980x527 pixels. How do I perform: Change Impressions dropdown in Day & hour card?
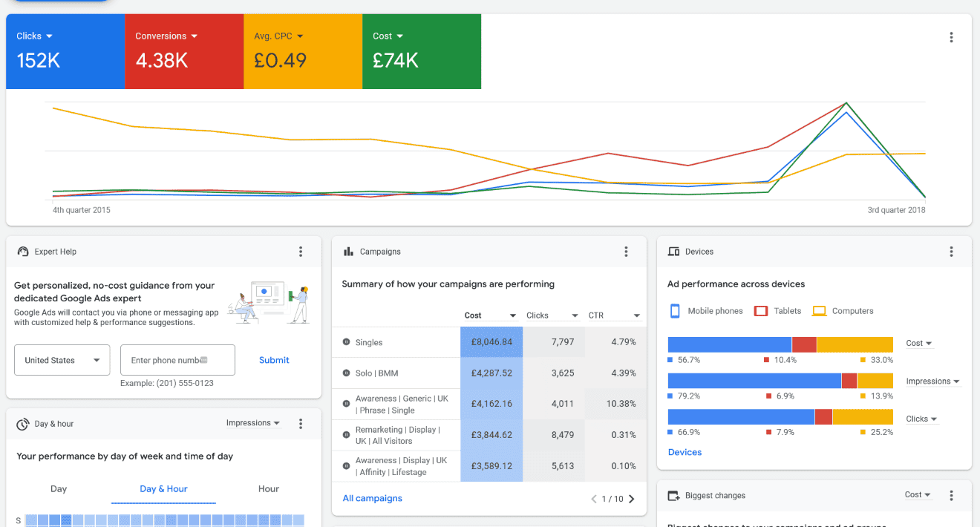[x=253, y=423]
